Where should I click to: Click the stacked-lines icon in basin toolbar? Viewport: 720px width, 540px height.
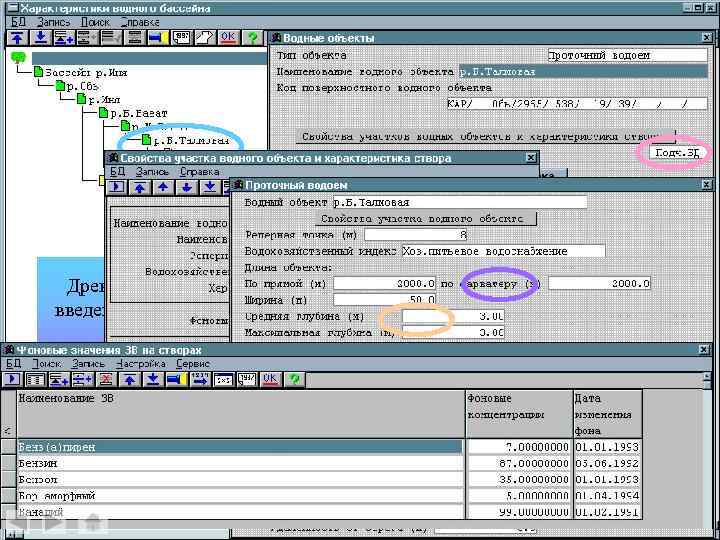pos(135,38)
